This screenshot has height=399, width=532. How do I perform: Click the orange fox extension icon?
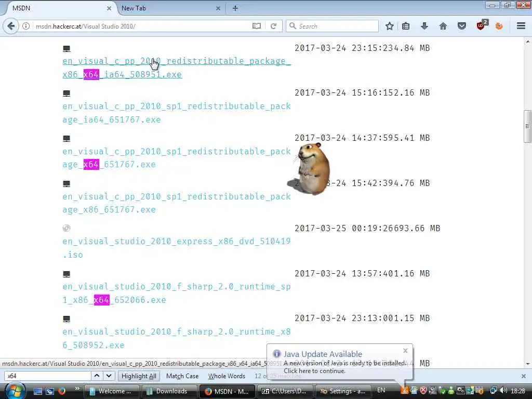point(499,26)
